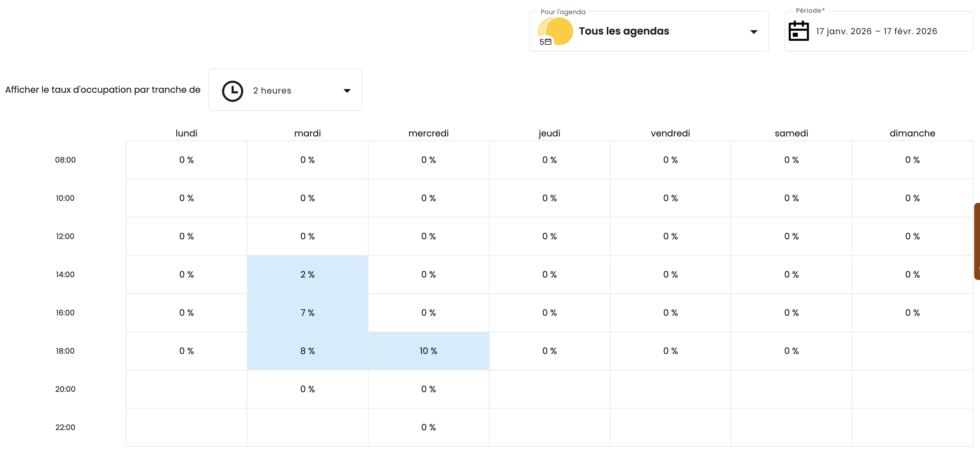The image size is (980, 457).
Task: Click the small calendar badge showing 5
Action: (545, 42)
